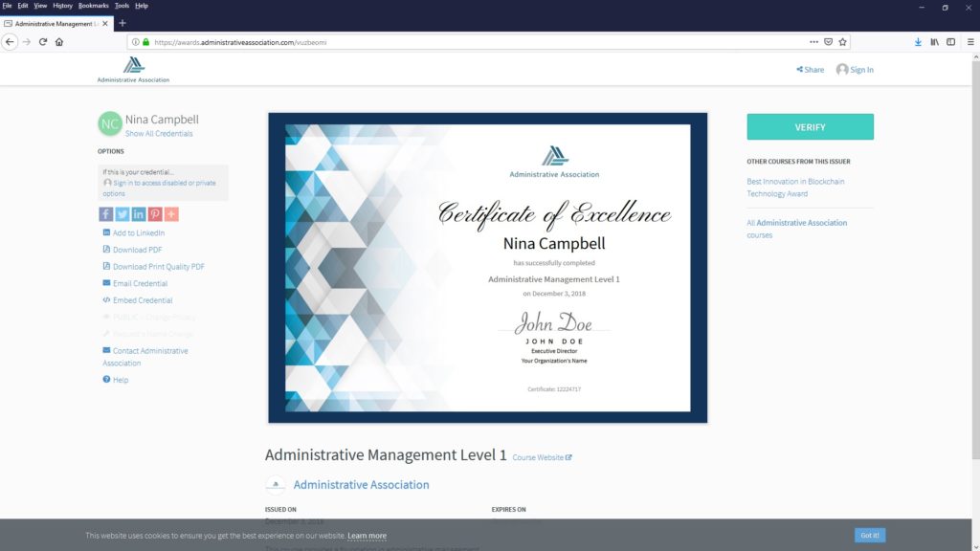The width and height of the screenshot is (980, 551).
Task: Choose Embed Credential option
Action: tap(138, 299)
